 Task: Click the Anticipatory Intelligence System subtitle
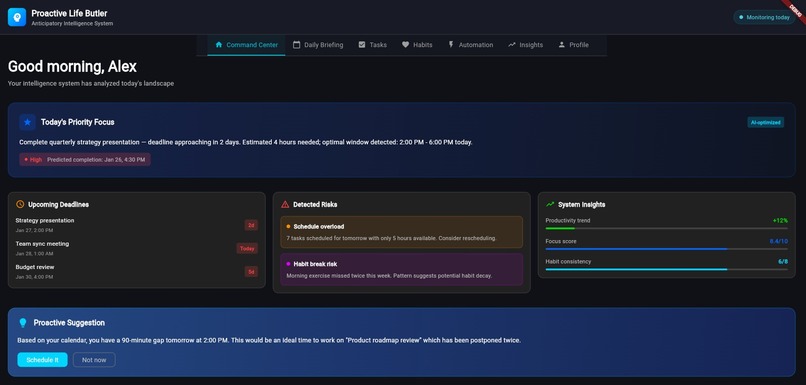tap(72, 24)
